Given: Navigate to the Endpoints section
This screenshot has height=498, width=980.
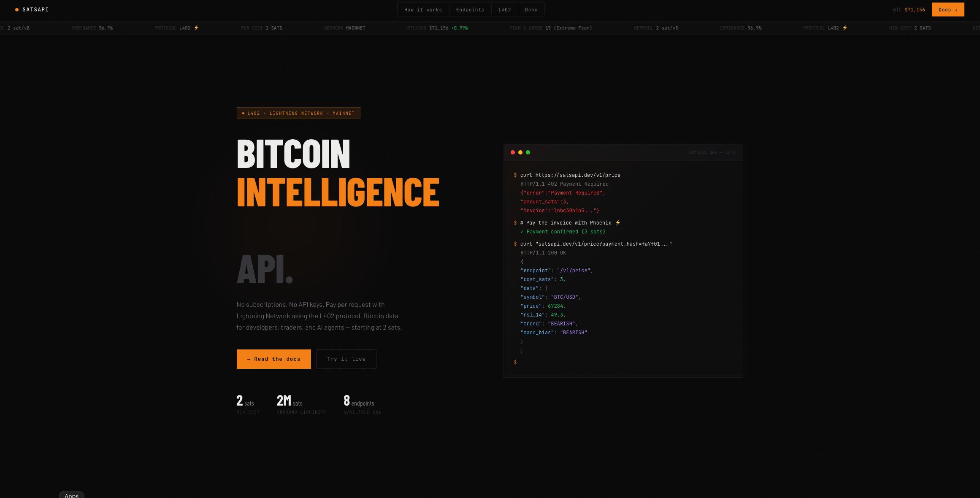Looking at the screenshot, I should [x=470, y=9].
